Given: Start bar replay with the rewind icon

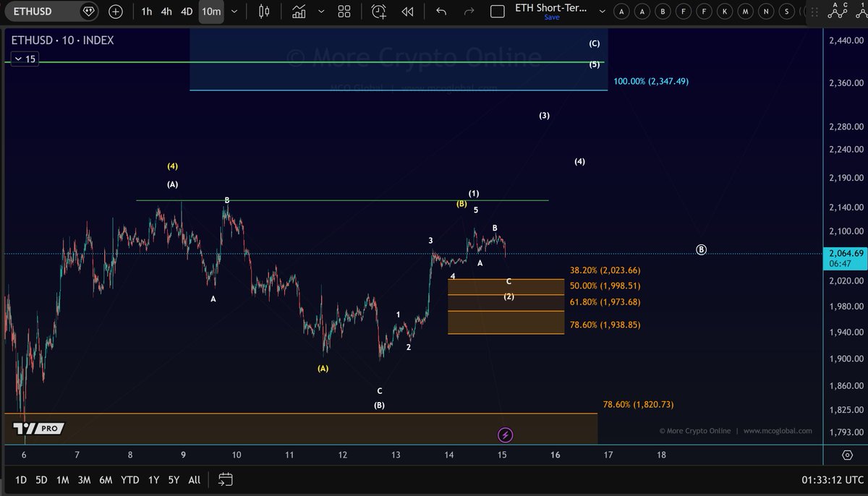Looking at the screenshot, I should tap(407, 12).
